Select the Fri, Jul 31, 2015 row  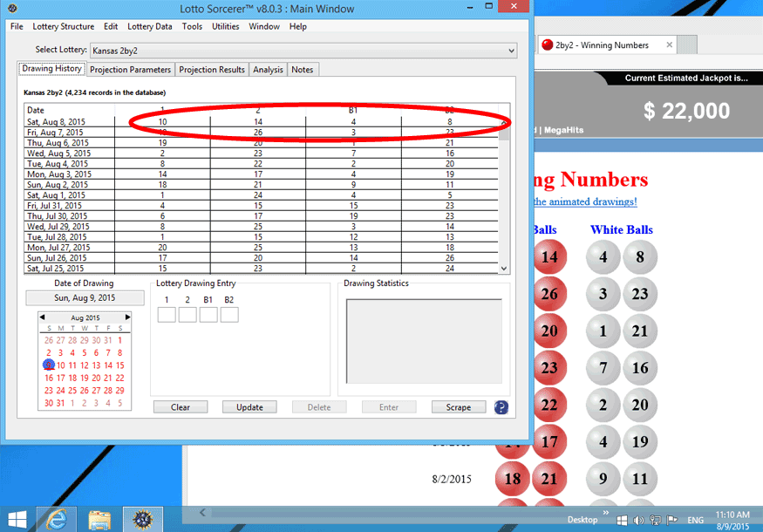tap(261, 206)
